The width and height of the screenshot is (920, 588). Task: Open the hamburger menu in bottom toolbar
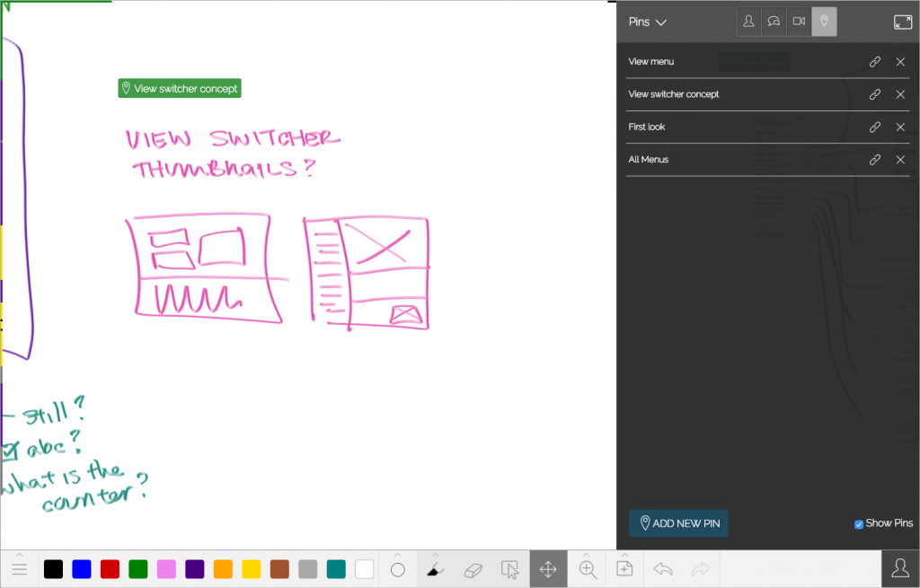coord(19,569)
